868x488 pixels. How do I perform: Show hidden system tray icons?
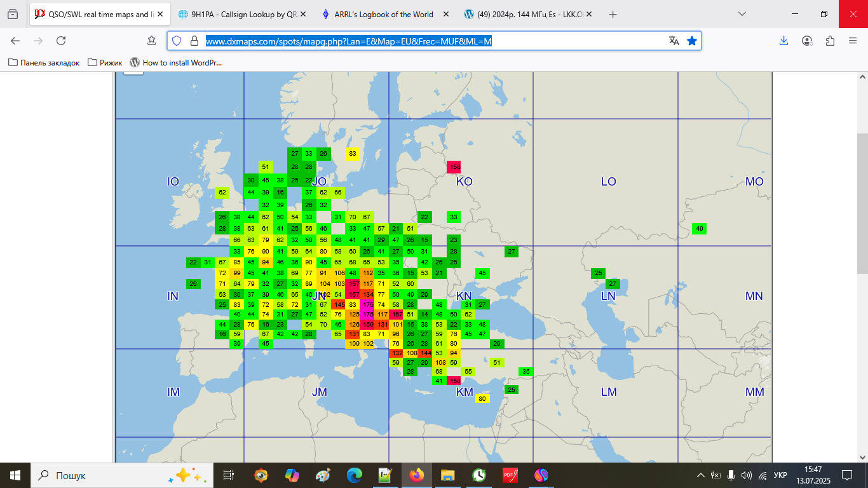pos(701,475)
